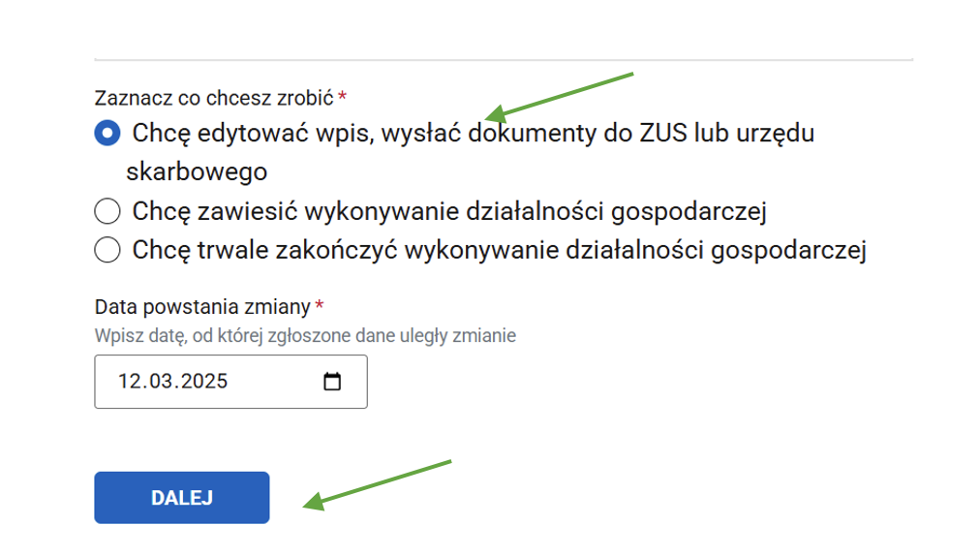This screenshot has height=556, width=980.
Task: Click the green arrow pointing at the first option
Action: [560, 94]
